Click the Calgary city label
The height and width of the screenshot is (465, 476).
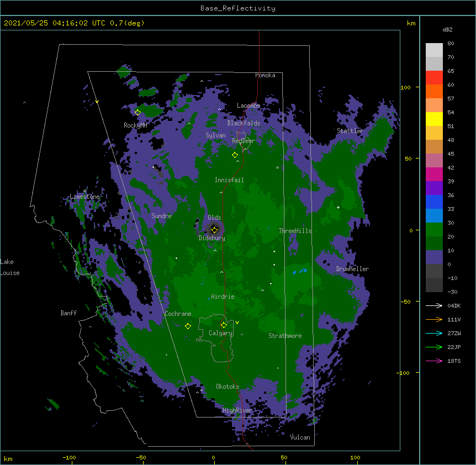[220, 333]
